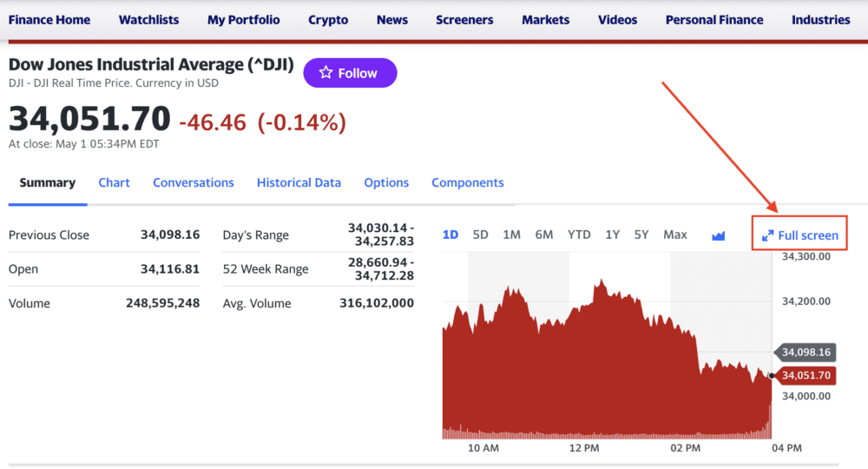Screen dimensions: 868x469
Task: Show the 1Y chart range
Action: pos(613,234)
